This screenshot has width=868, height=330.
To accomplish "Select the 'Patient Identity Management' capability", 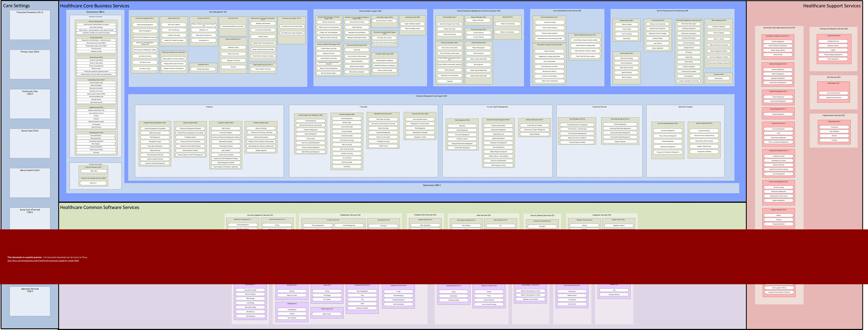I will coord(145,25).
